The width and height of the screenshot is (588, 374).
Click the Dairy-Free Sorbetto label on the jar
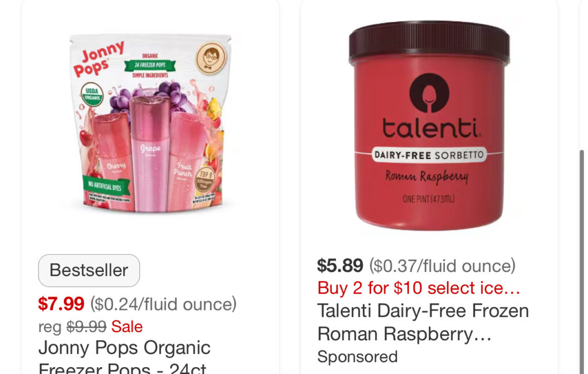point(429,155)
